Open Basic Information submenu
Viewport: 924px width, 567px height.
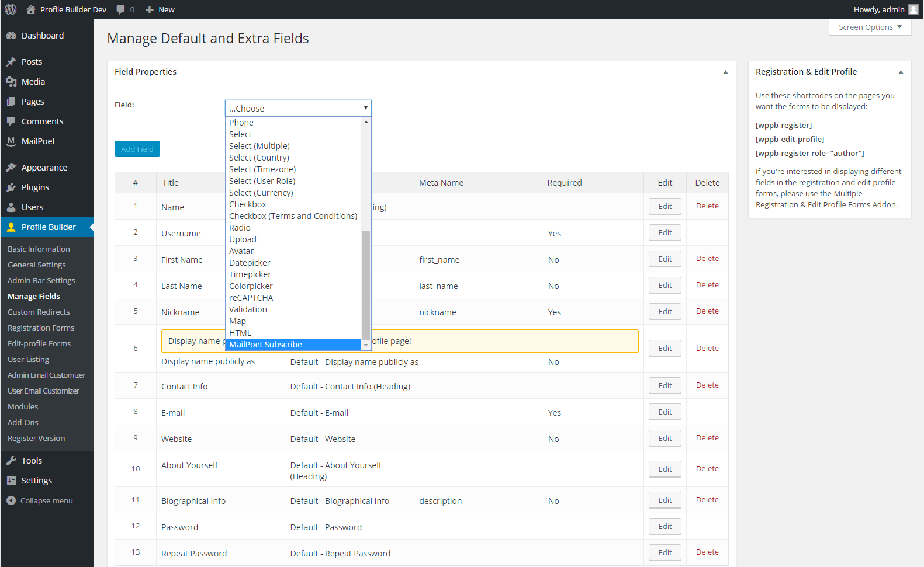coord(39,249)
